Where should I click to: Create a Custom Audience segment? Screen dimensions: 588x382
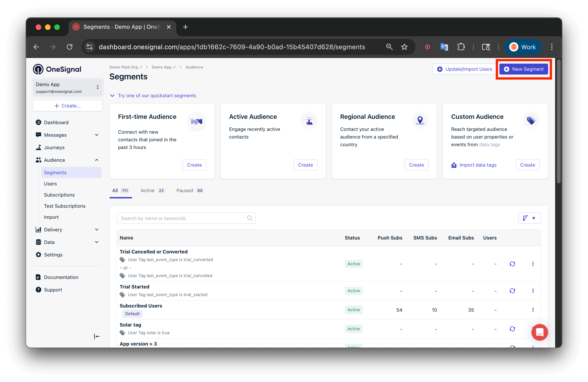point(527,165)
